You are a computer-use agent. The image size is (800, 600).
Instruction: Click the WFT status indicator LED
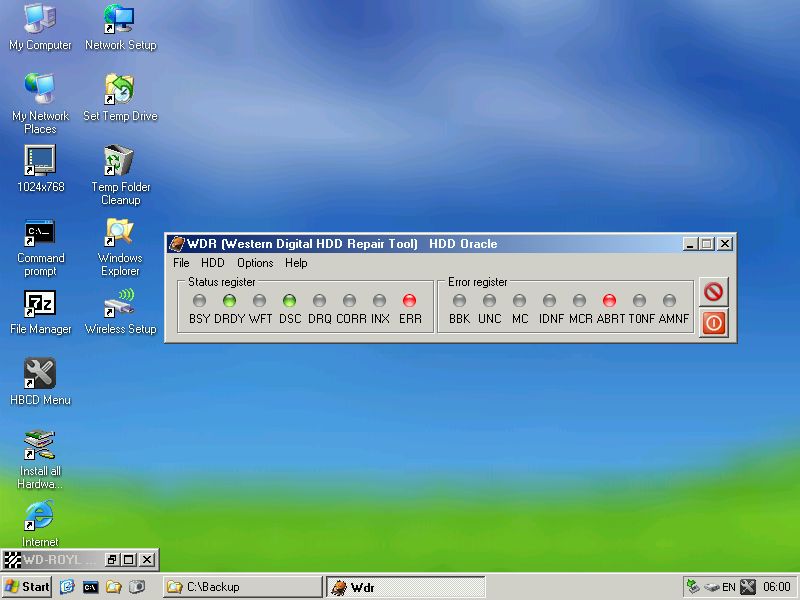259,301
